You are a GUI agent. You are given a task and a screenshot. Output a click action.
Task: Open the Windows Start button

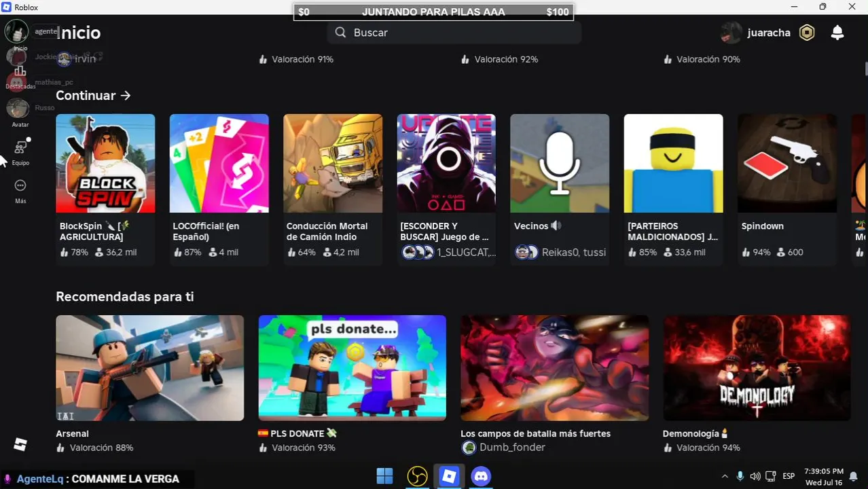pyautogui.click(x=384, y=476)
